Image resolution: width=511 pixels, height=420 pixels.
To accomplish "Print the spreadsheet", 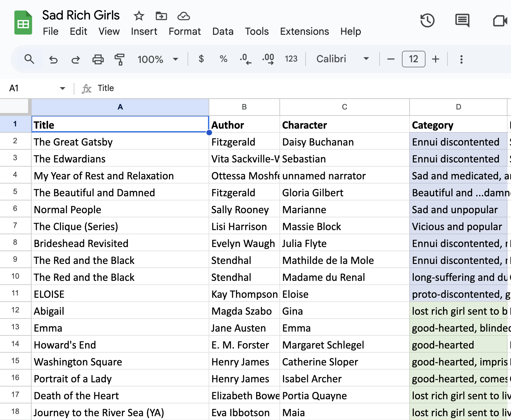I will pyautogui.click(x=98, y=59).
